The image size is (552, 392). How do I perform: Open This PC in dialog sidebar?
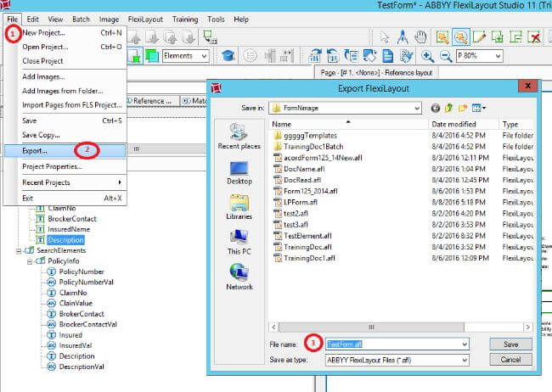coord(239,242)
